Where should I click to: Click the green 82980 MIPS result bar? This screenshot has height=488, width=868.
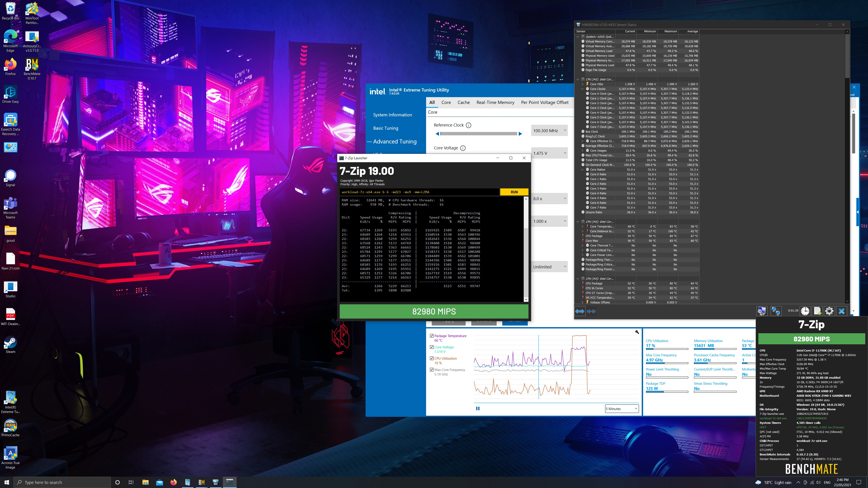click(x=434, y=312)
